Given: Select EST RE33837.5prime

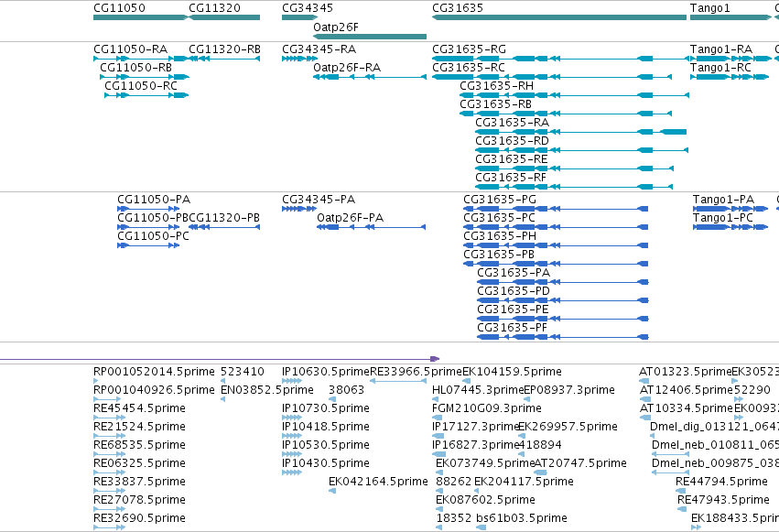Looking at the screenshot, I should [109, 492].
